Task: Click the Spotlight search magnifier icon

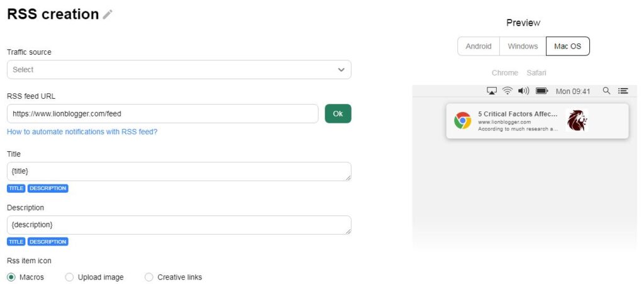Action: pyautogui.click(x=606, y=91)
